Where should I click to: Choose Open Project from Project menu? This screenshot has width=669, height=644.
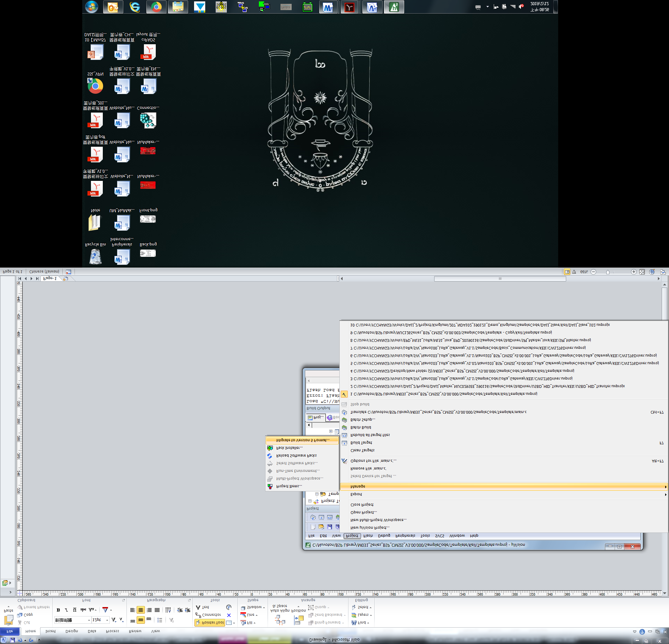pyautogui.click(x=363, y=512)
